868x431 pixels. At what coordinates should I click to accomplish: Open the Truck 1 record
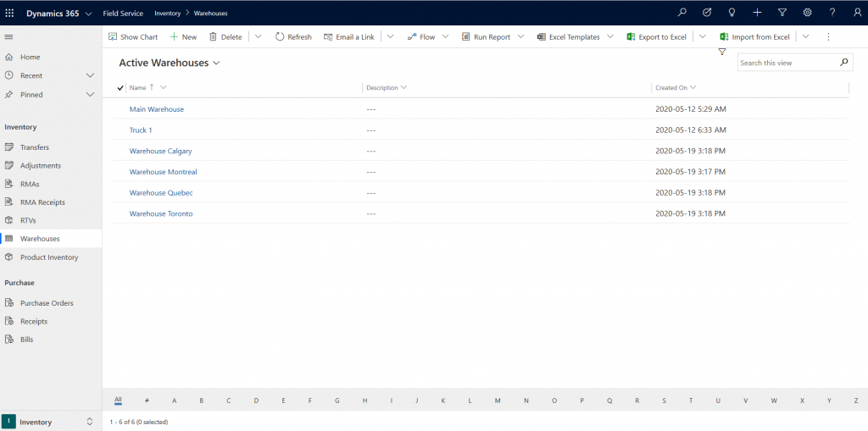(141, 130)
